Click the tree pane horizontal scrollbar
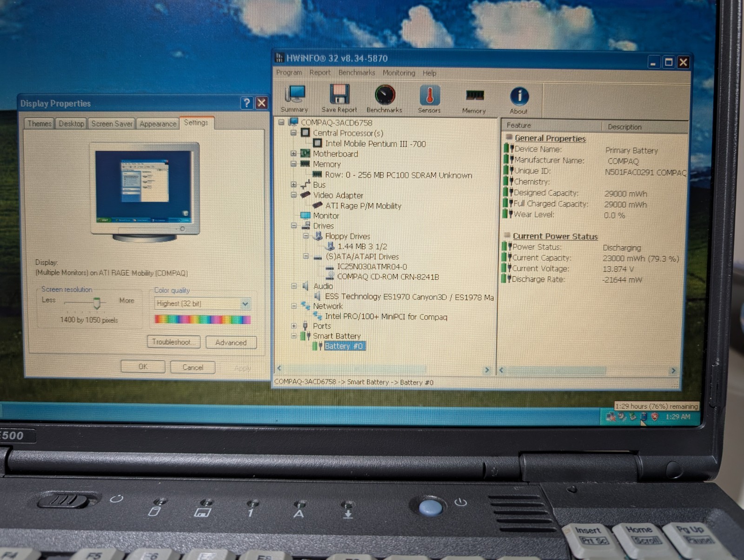Screen dimensions: 744x560 click(383, 369)
